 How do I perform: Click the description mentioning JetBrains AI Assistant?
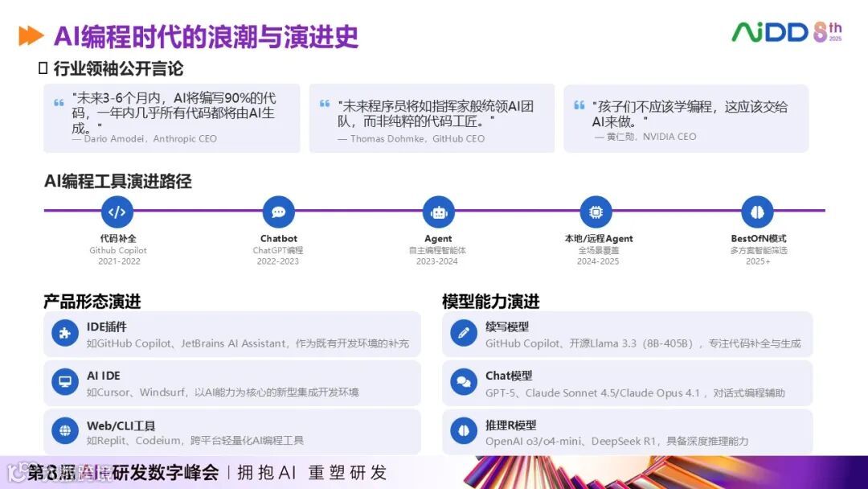coord(248,343)
